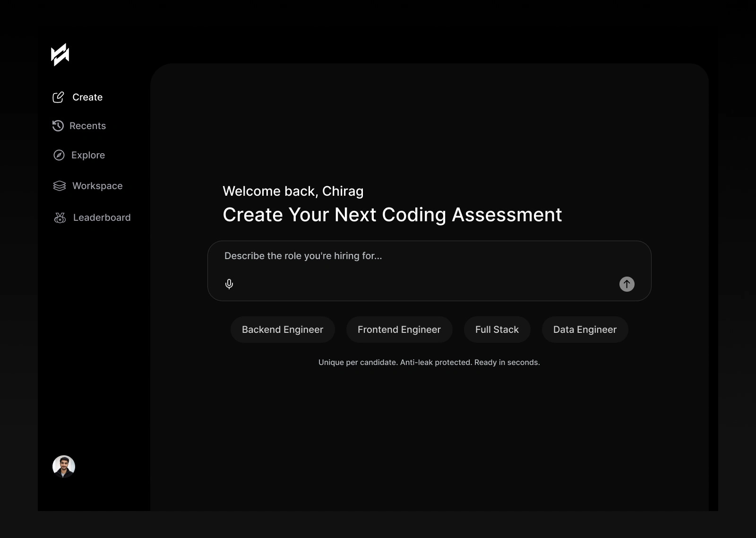
Task: View the Leaderboard text link
Action: (102, 217)
